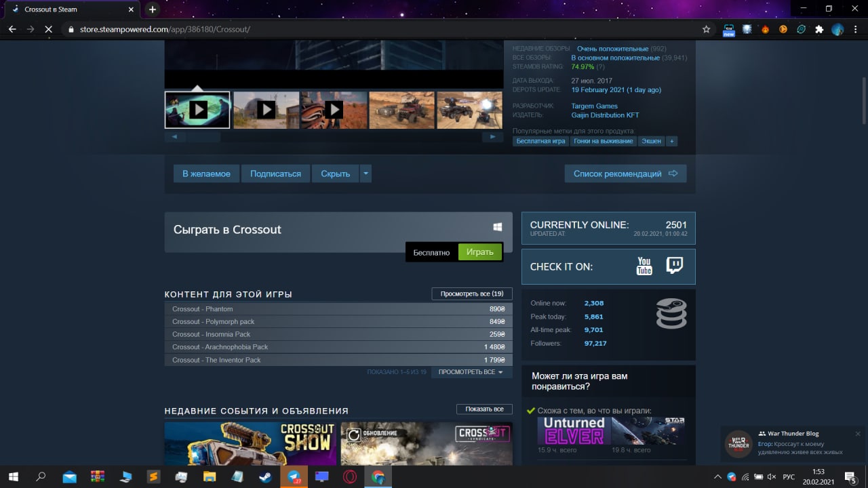The height and width of the screenshot is (488, 868).
Task: Click the muted speaker volume tray icon
Action: click(772, 476)
